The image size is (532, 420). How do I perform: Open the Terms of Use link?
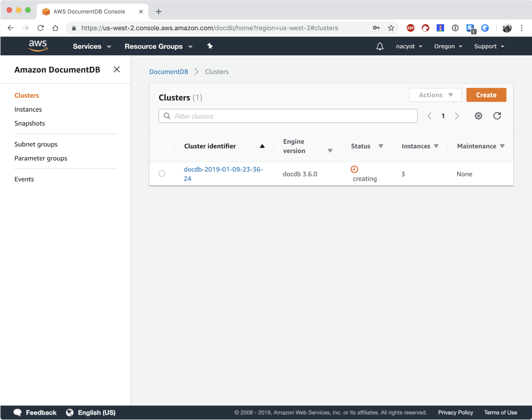click(500, 413)
